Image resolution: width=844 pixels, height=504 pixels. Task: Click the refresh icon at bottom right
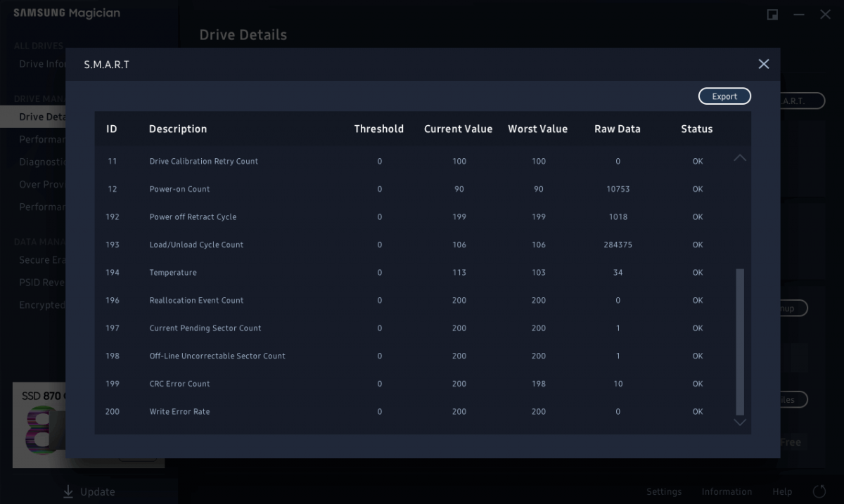click(x=819, y=491)
